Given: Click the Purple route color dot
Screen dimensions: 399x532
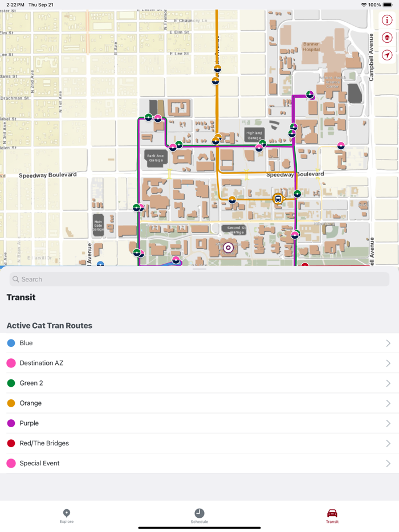Looking at the screenshot, I should [x=11, y=423].
